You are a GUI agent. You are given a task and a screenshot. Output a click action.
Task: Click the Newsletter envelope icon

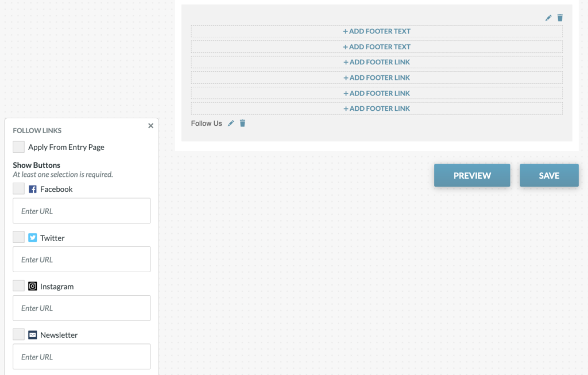click(x=33, y=335)
